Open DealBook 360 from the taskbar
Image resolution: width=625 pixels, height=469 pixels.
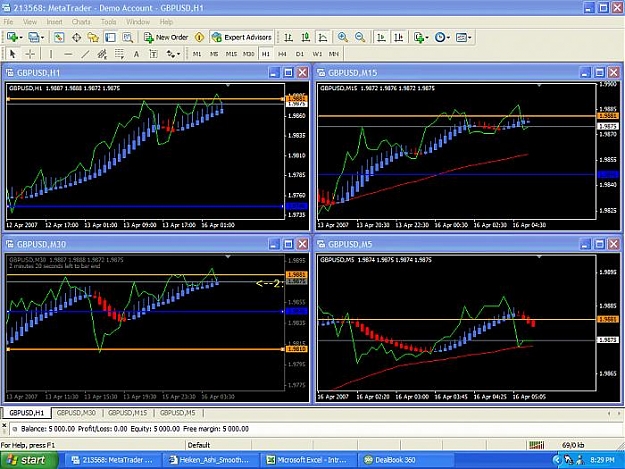pyautogui.click(x=405, y=460)
